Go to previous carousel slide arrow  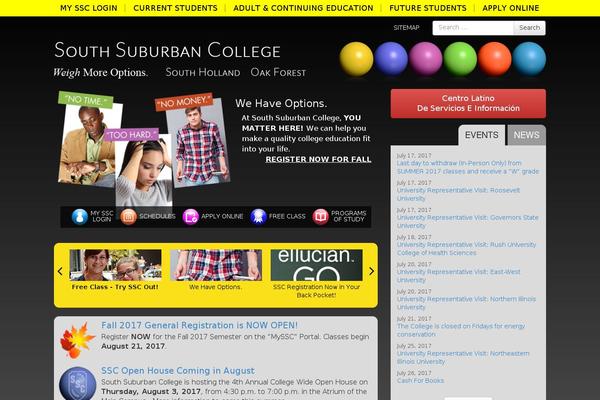coord(60,271)
